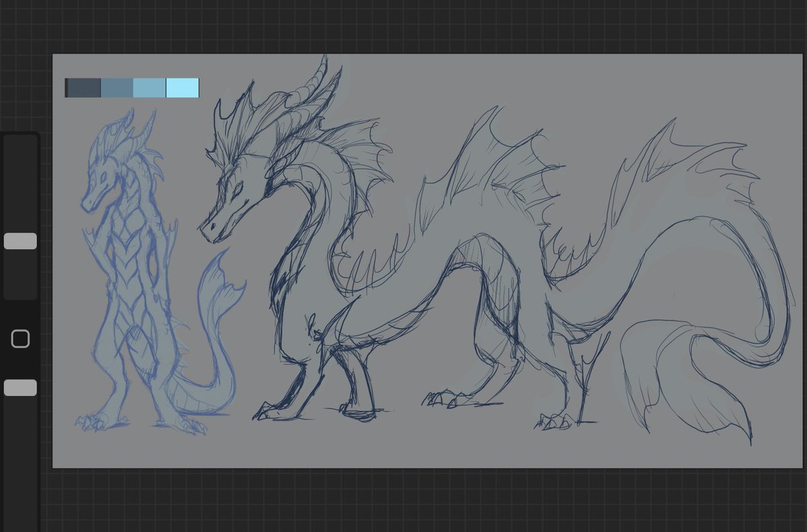
Task: Pick the pale steel-blue palette swatch
Action: (x=149, y=88)
